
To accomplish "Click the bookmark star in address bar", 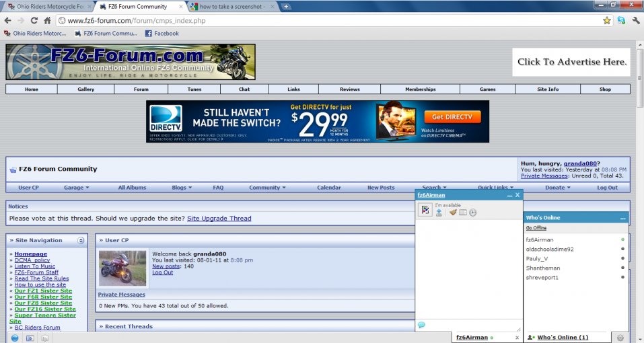I will (x=606, y=20).
